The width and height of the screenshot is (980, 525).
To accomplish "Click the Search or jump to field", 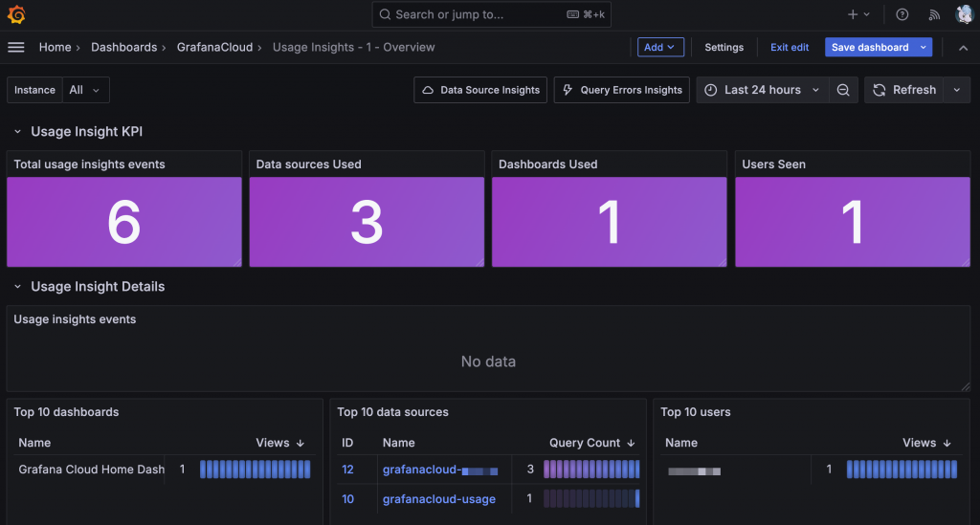I will [491, 14].
